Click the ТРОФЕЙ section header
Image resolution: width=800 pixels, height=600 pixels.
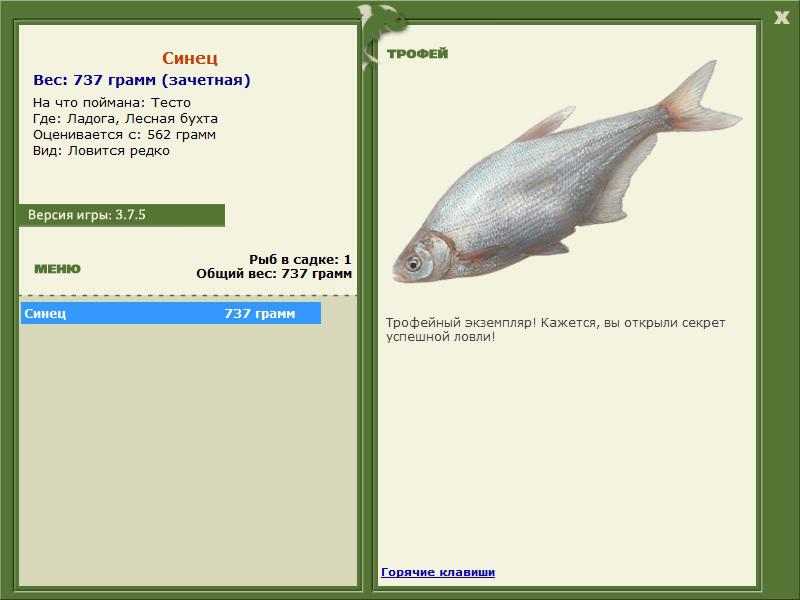[417, 54]
